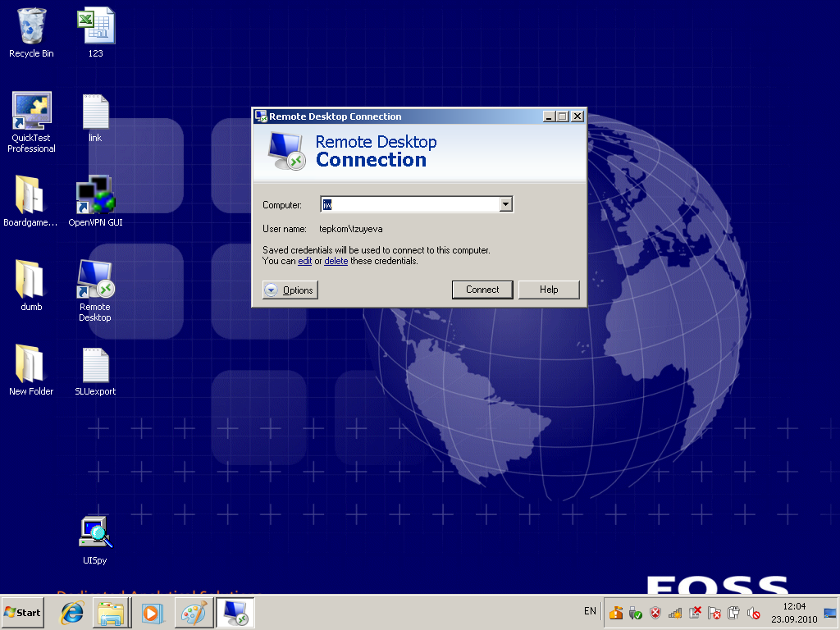
Task: Select the 123 Excel file icon
Action: click(x=95, y=32)
